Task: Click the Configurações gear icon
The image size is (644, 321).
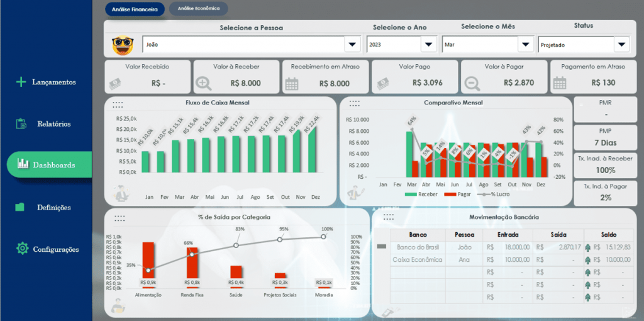Action: pyautogui.click(x=22, y=248)
